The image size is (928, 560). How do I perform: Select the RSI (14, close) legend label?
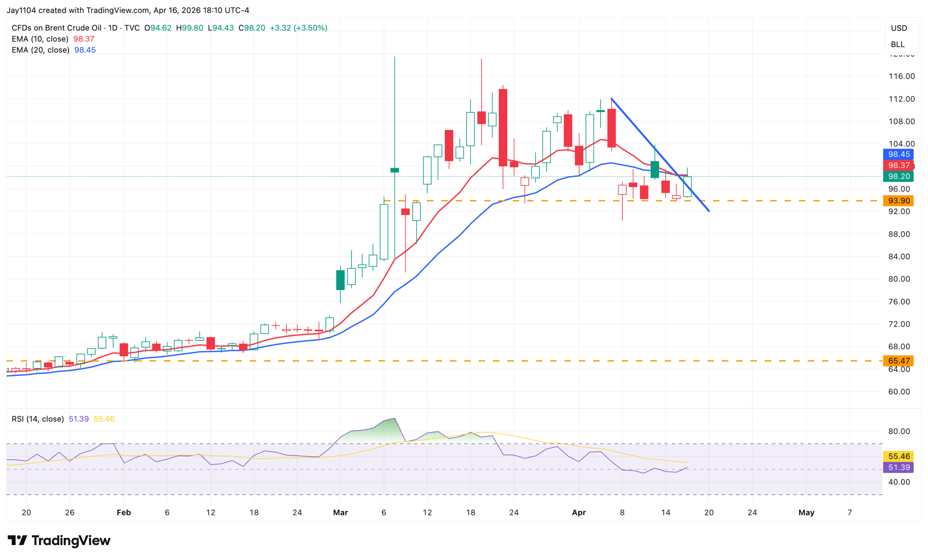pyautogui.click(x=38, y=419)
